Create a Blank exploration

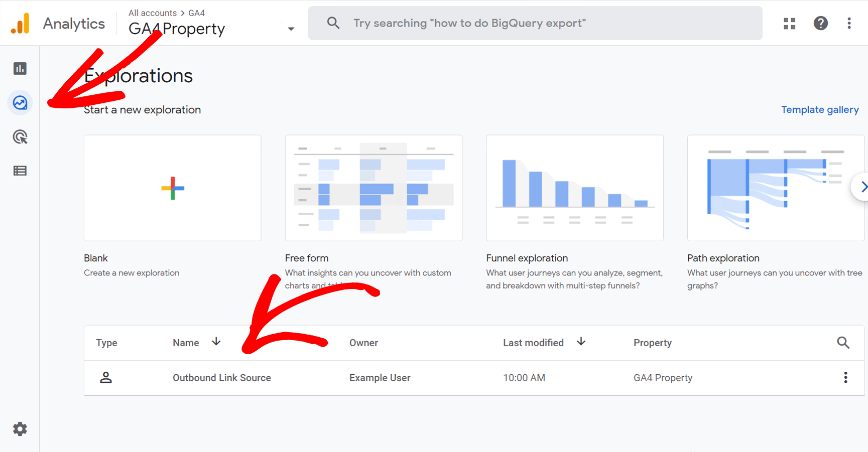click(x=172, y=188)
